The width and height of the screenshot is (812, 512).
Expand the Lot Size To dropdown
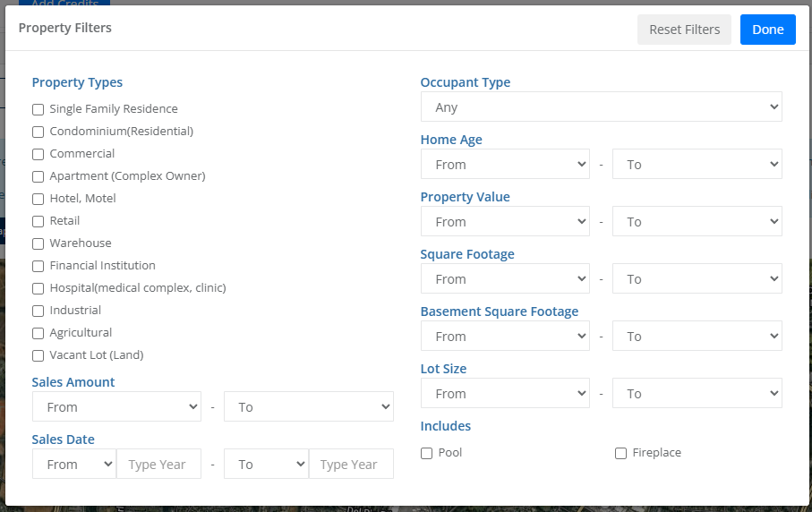click(697, 394)
